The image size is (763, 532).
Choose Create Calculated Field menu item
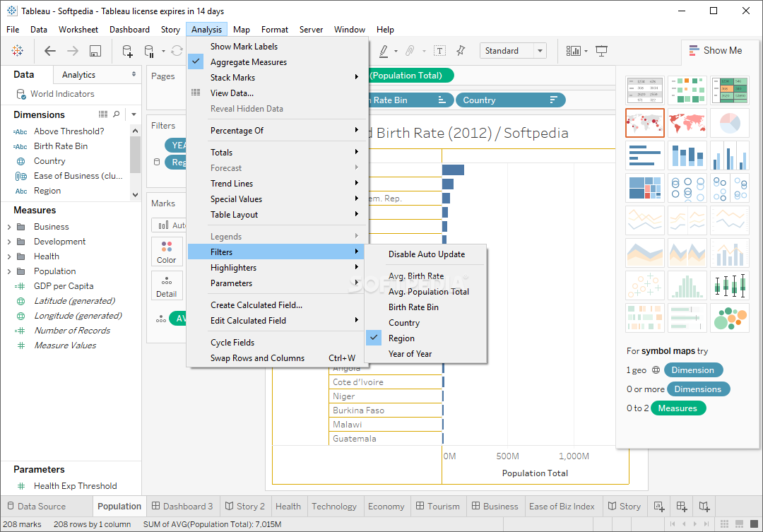click(278, 305)
